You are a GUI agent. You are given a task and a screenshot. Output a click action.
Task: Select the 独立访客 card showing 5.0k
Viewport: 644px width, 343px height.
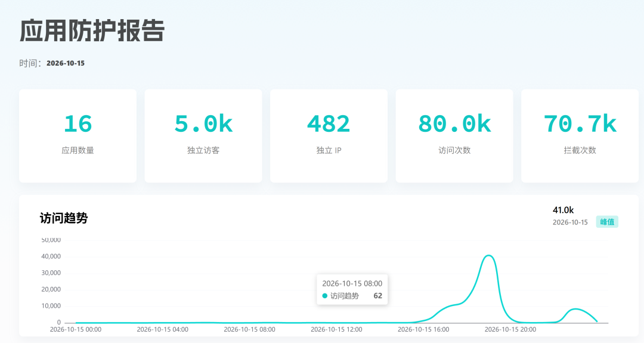pyautogui.click(x=203, y=136)
